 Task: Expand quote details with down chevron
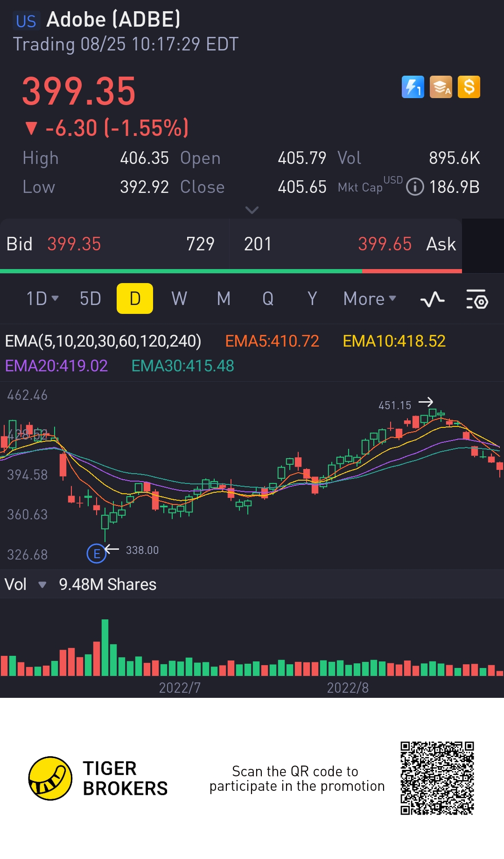[252, 210]
